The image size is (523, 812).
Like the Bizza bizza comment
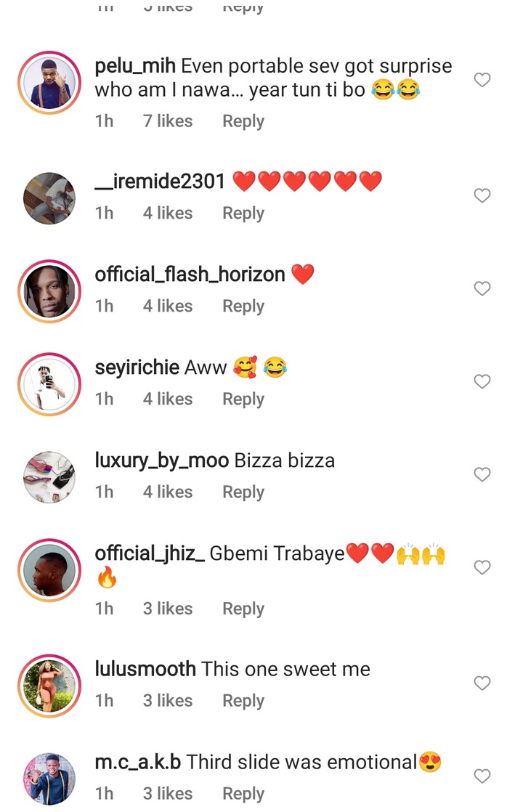pyautogui.click(x=482, y=474)
